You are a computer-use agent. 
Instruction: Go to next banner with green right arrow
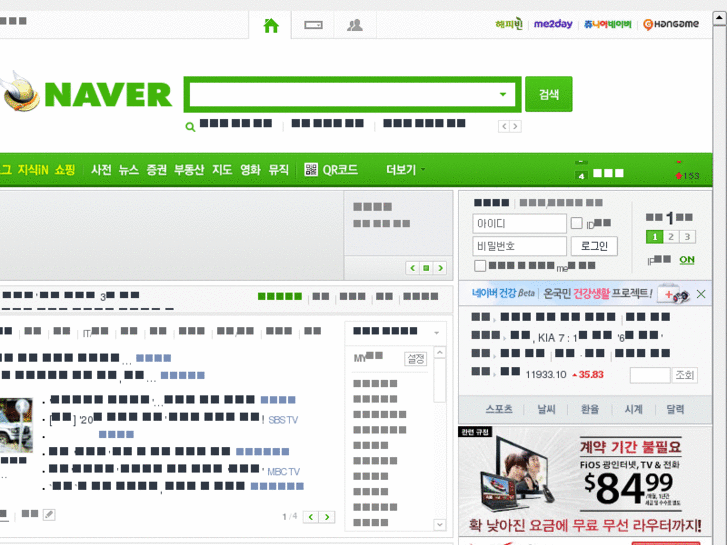[440, 268]
